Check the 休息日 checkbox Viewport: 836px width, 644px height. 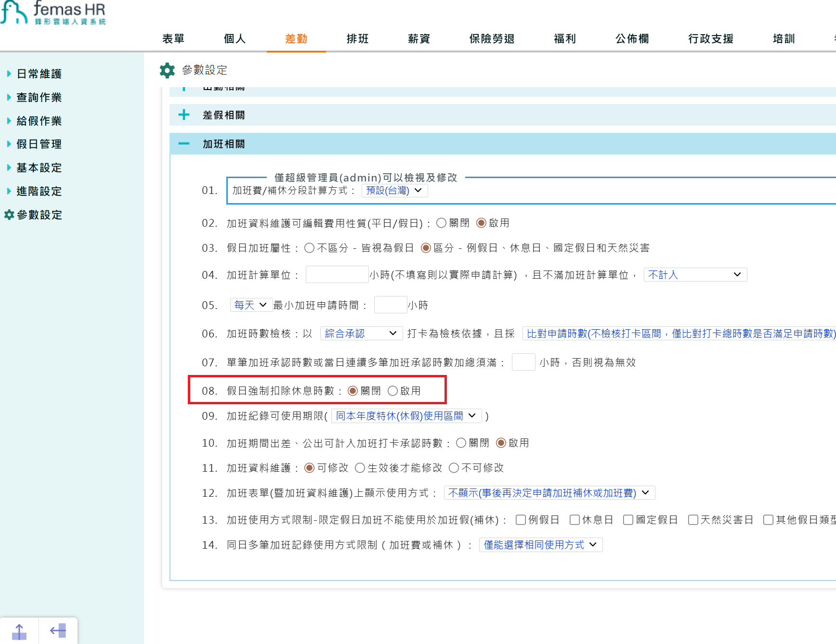pos(575,520)
